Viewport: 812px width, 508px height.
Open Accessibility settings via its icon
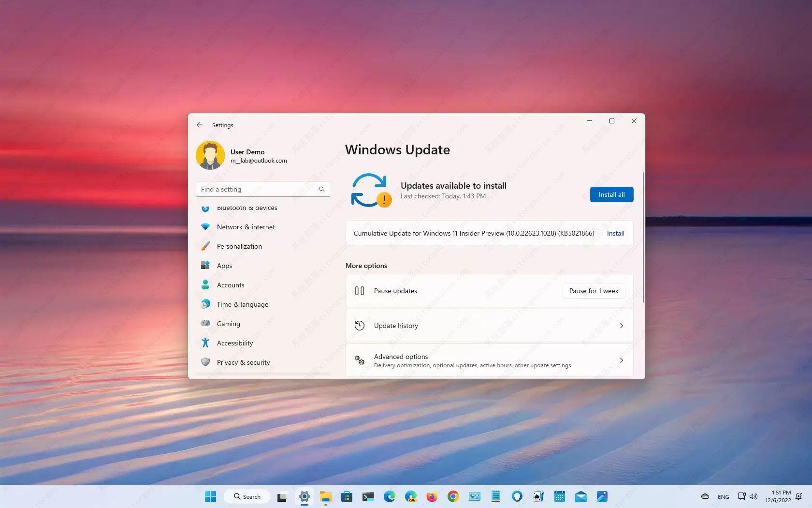click(205, 343)
